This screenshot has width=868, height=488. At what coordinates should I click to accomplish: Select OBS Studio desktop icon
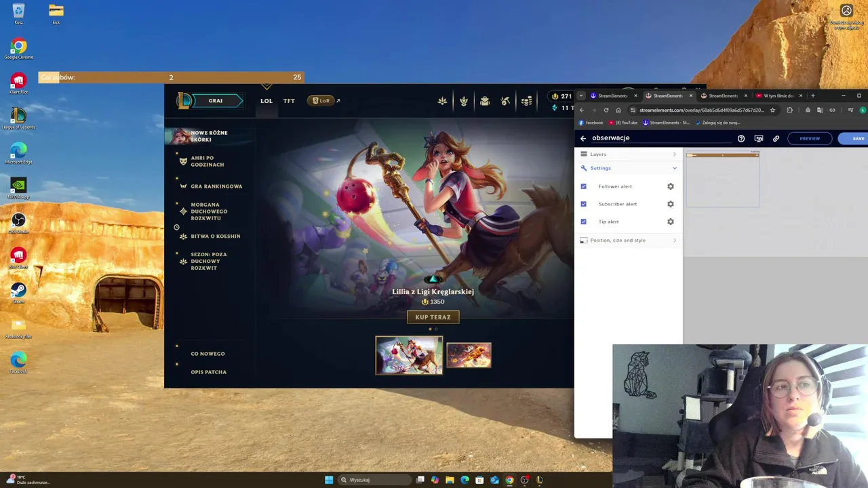[x=18, y=222]
